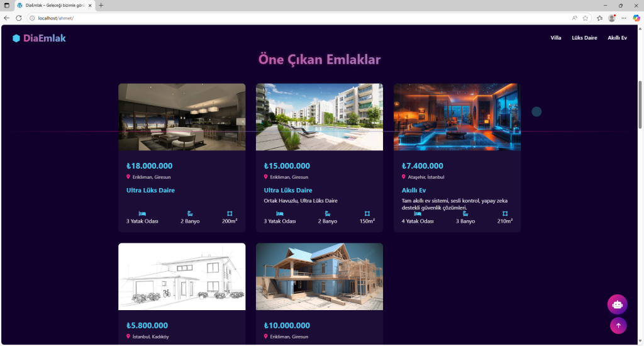Click the ₺18.000.000 price
The height and width of the screenshot is (346, 644).
point(150,166)
